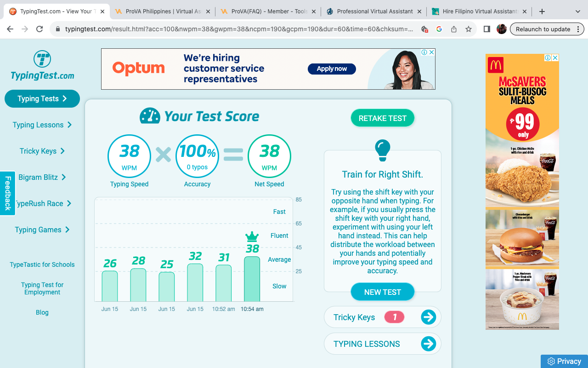Open the Chrome three-dot menu
Image resolution: width=588 pixels, height=368 pixels.
tap(578, 29)
